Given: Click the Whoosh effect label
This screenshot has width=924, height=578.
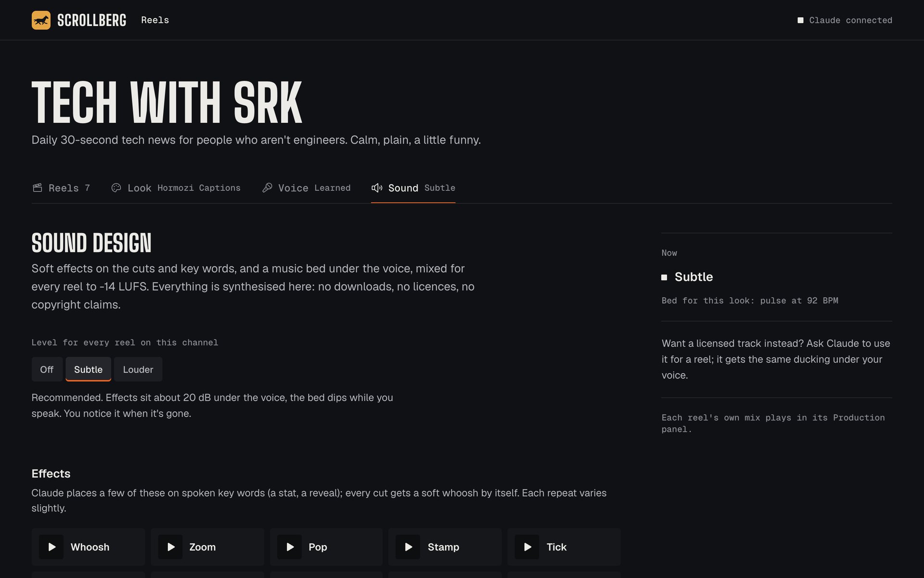Looking at the screenshot, I should (x=90, y=547).
